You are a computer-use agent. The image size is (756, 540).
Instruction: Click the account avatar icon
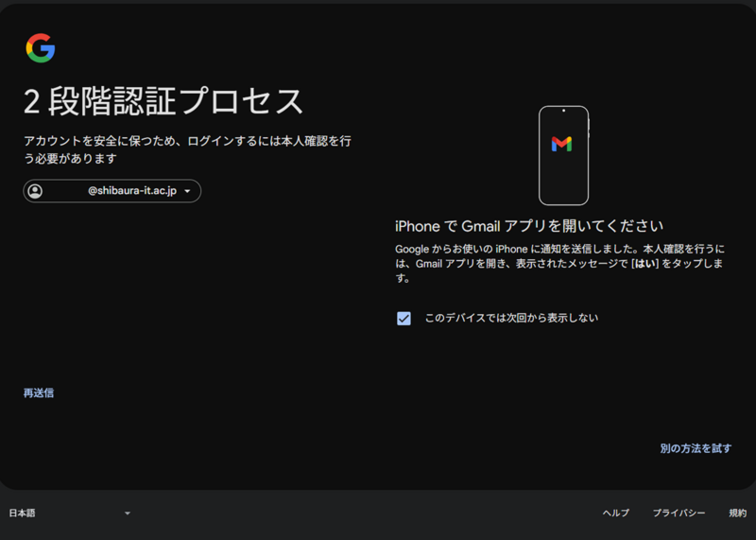point(36,191)
